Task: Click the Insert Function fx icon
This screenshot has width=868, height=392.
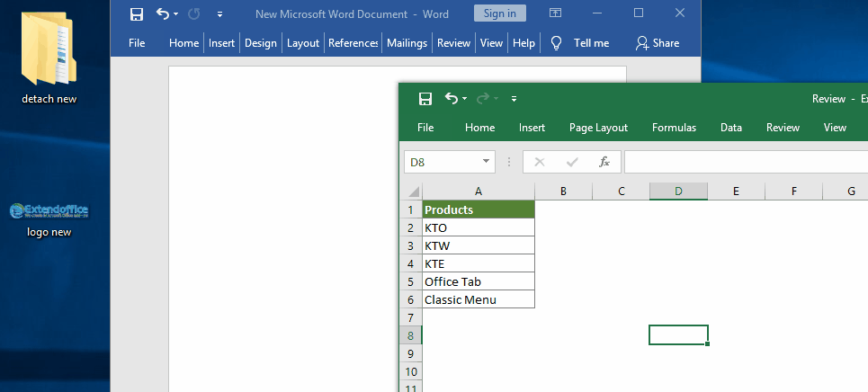Action: point(604,162)
